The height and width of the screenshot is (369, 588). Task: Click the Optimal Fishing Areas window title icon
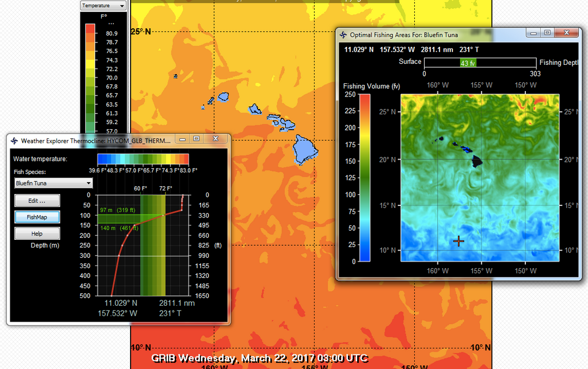coord(343,35)
